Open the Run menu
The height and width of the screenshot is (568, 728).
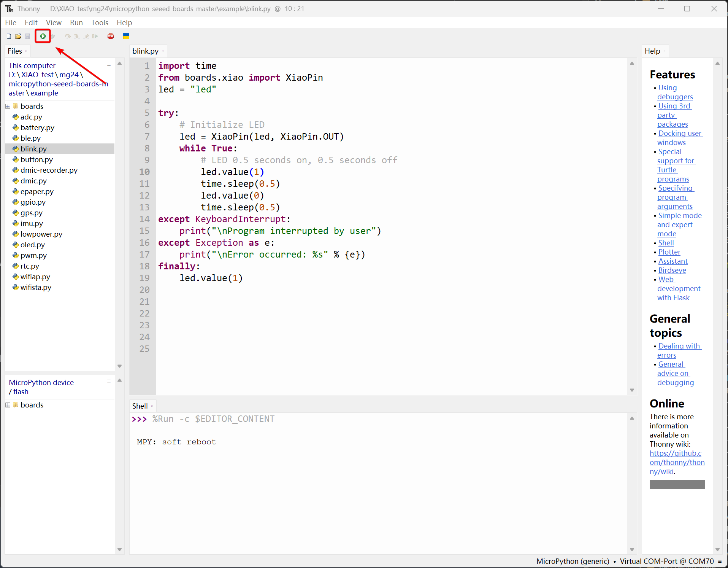tap(76, 22)
